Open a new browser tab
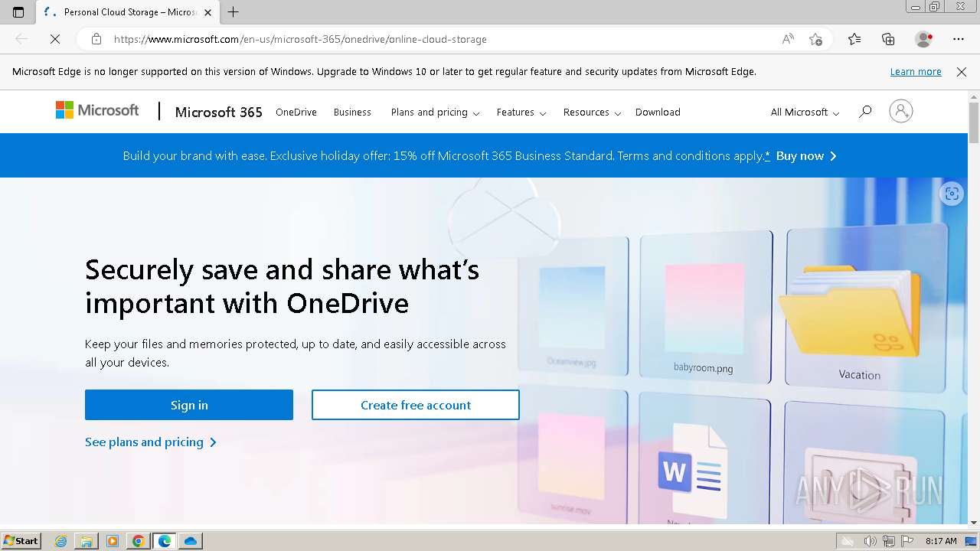The image size is (980, 551). click(x=234, y=12)
